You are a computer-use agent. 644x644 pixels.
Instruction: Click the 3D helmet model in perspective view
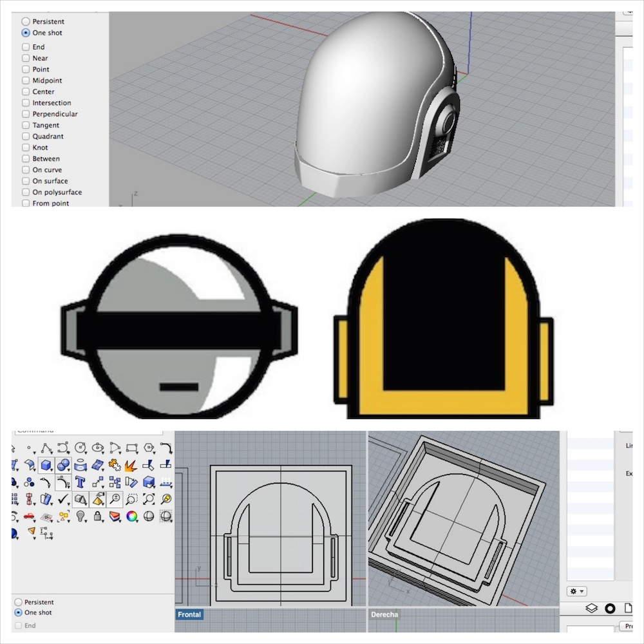pos(377,105)
